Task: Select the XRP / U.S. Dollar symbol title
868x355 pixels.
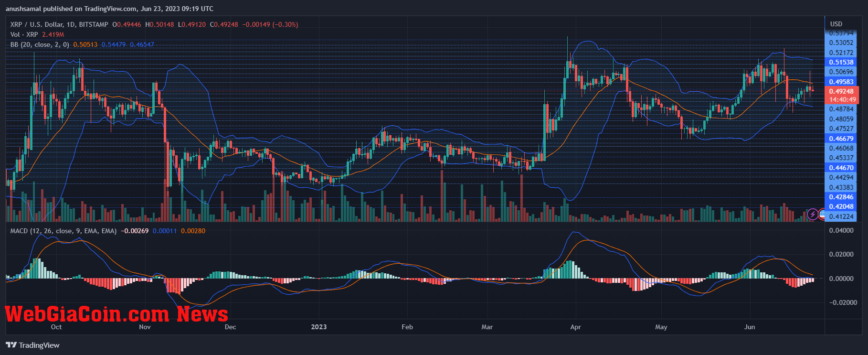Action: 59,24
